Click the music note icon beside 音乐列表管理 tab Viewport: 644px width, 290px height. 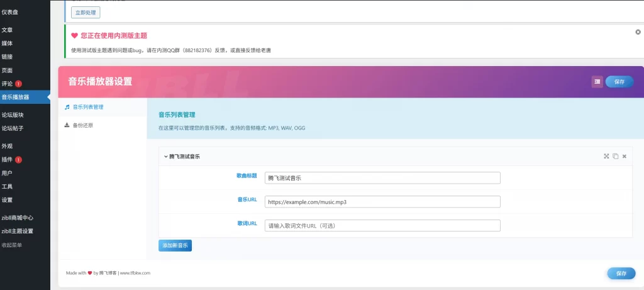(x=67, y=107)
